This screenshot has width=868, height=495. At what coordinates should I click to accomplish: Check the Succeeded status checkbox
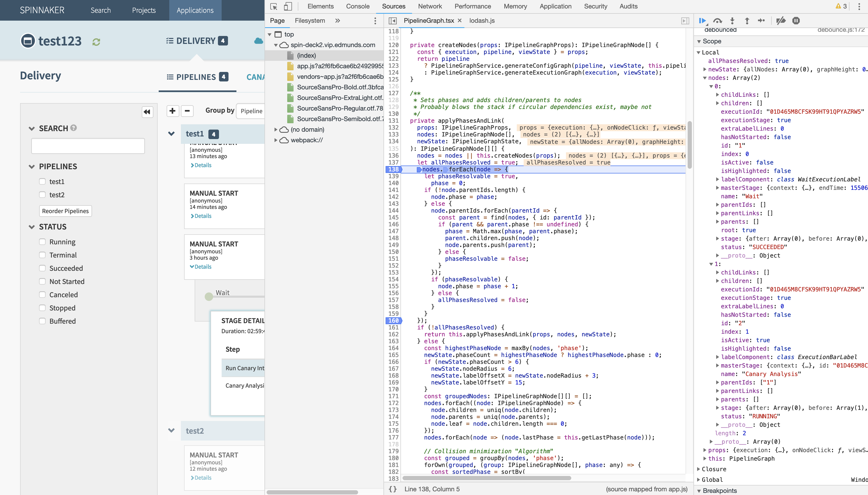click(43, 268)
